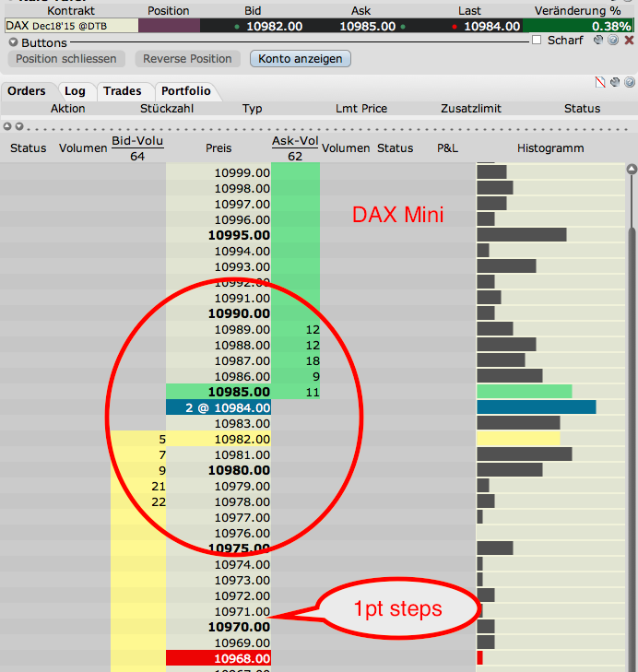The image size is (638, 672).
Task: Click the Zusatzlimit column header
Action: click(x=471, y=109)
